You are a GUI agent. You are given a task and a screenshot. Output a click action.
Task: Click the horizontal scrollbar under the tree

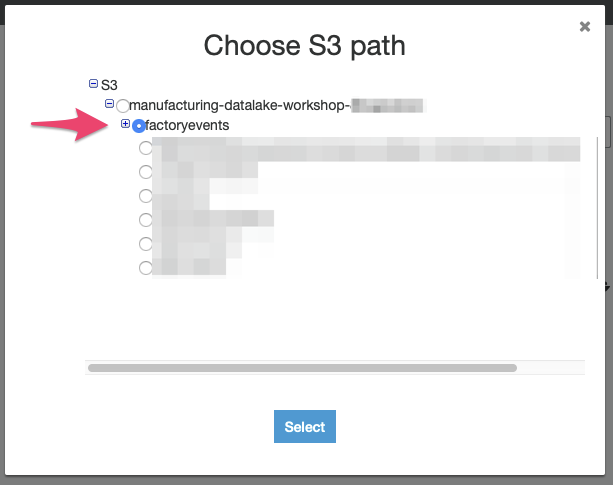tap(302, 368)
